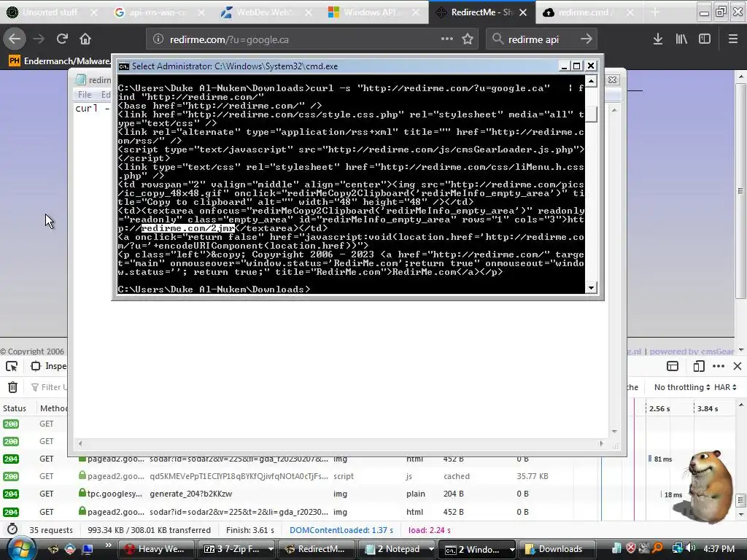The height and width of the screenshot is (560, 747).
Task: Open the Firefox downloads panel
Action: [x=658, y=39]
